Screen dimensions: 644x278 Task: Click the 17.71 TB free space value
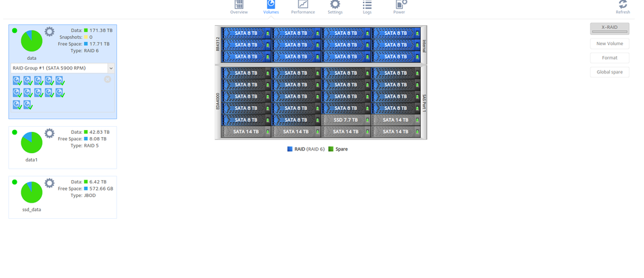pyautogui.click(x=99, y=44)
